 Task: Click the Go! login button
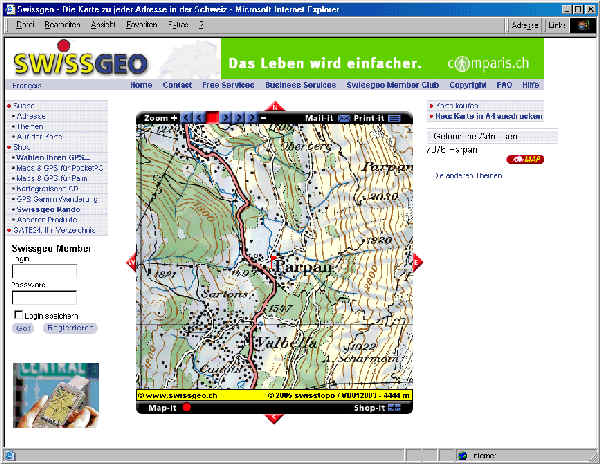click(23, 328)
